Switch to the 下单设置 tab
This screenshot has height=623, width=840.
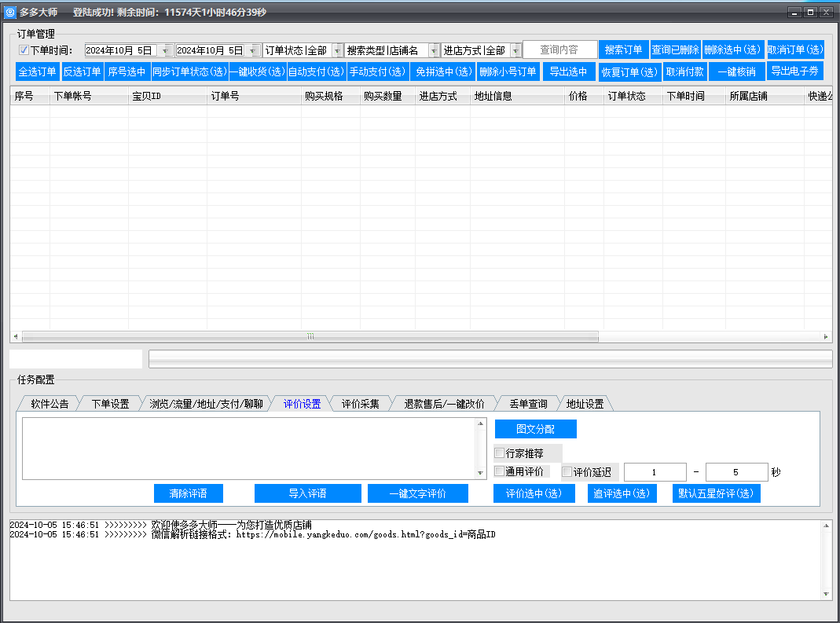point(110,404)
